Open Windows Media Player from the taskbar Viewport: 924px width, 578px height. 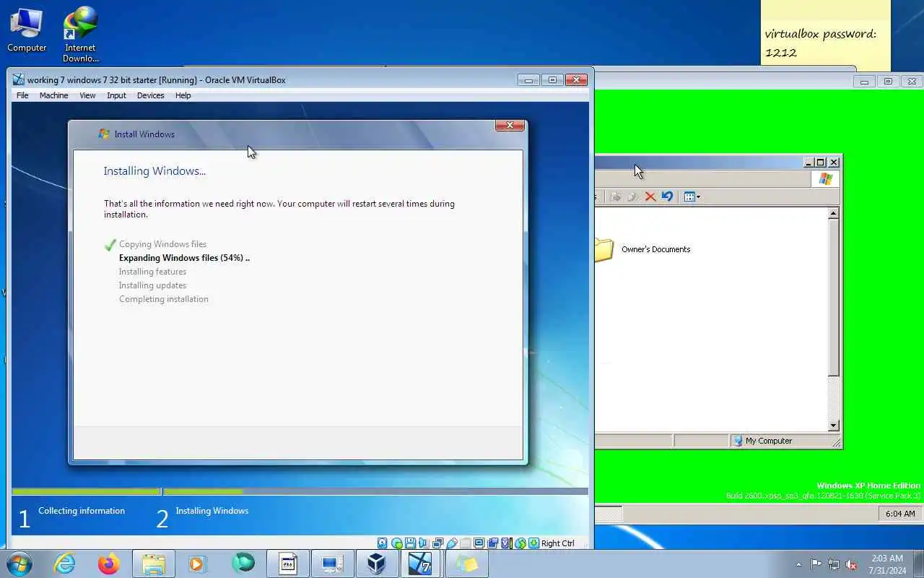click(x=198, y=563)
